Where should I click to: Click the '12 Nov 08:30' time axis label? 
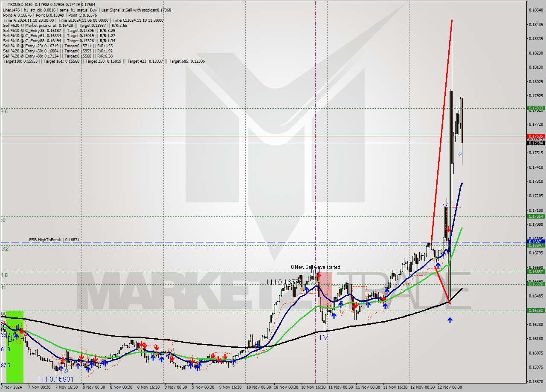(x=449, y=387)
